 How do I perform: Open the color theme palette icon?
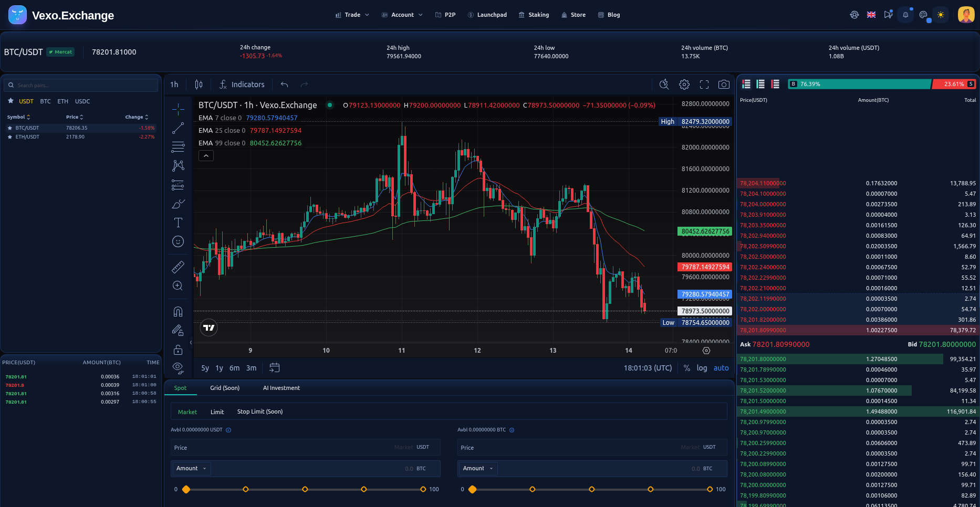click(923, 15)
